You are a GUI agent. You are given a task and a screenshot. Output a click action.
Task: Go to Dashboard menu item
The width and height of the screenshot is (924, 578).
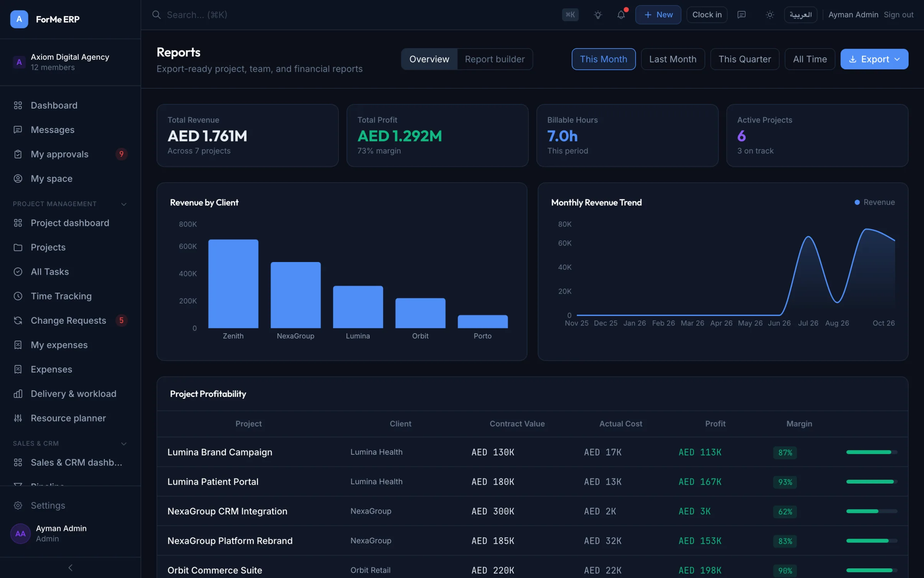70,105
